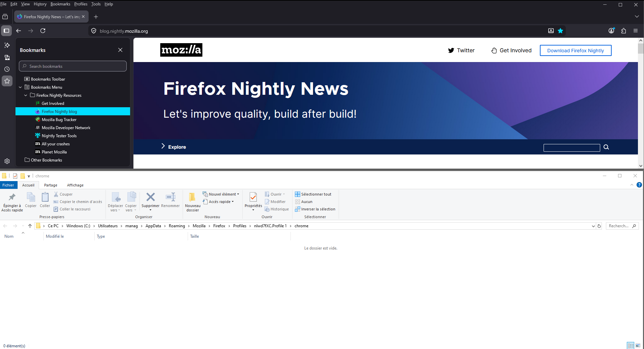Create a Nouveau dossier in Explorer

[x=192, y=202]
